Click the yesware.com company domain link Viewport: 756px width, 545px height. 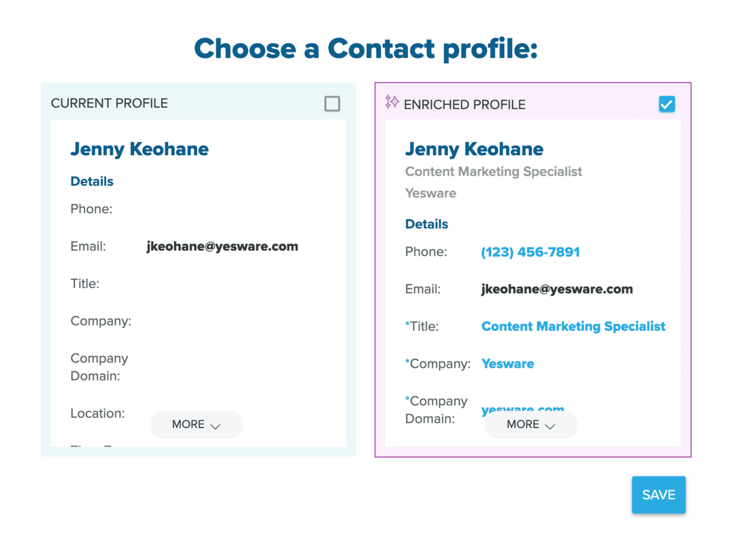point(522,408)
